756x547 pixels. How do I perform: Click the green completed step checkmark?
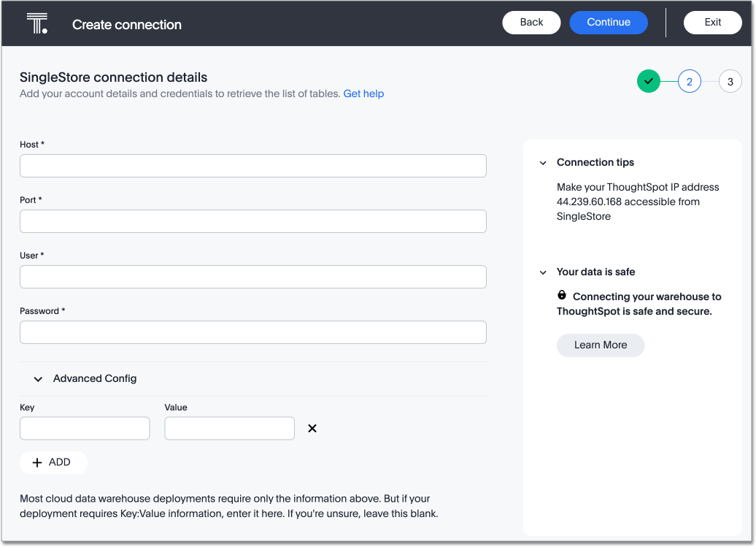click(648, 81)
